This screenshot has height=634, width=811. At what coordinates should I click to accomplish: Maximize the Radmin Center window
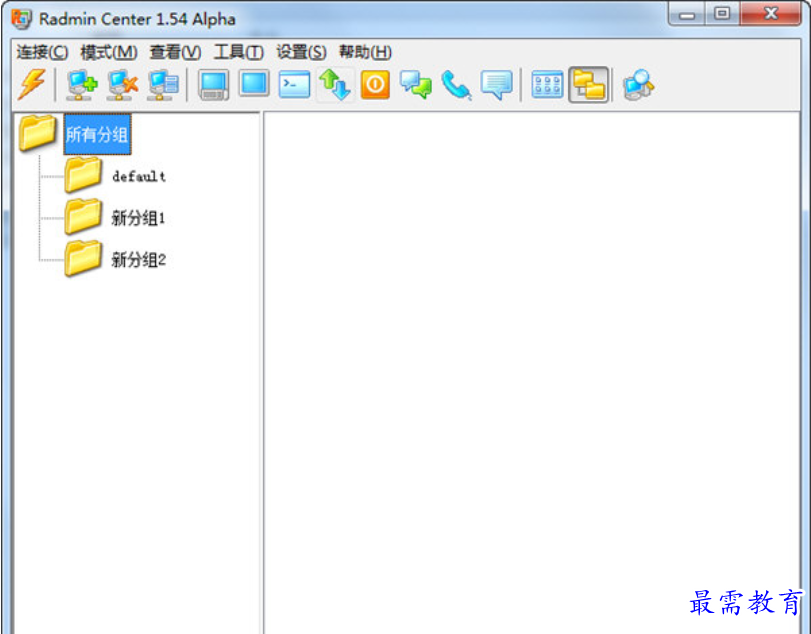[722, 14]
